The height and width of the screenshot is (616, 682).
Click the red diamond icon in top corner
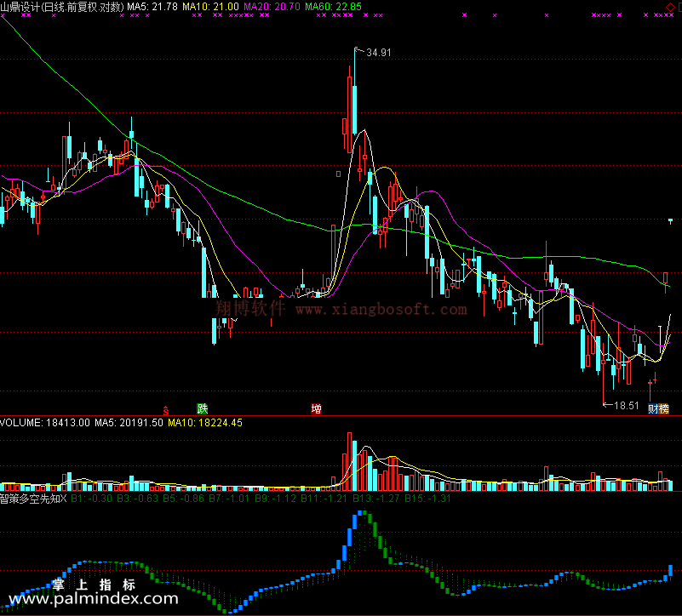(x=670, y=7)
